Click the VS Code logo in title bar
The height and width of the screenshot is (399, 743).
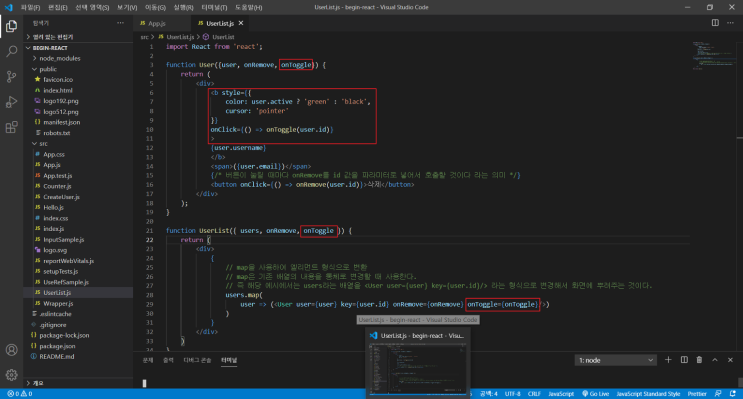point(9,7)
